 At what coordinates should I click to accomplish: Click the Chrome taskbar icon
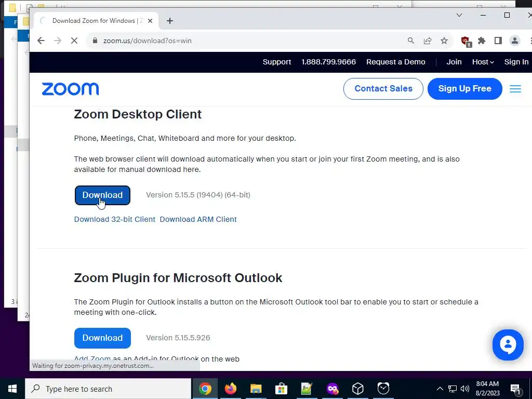click(205, 389)
